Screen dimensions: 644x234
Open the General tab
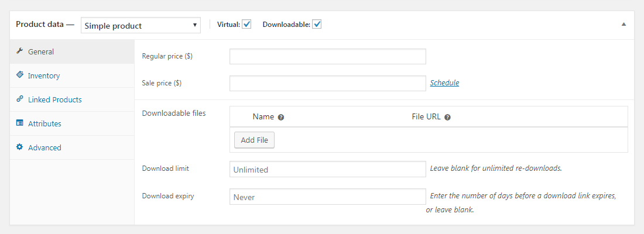pyautogui.click(x=72, y=51)
